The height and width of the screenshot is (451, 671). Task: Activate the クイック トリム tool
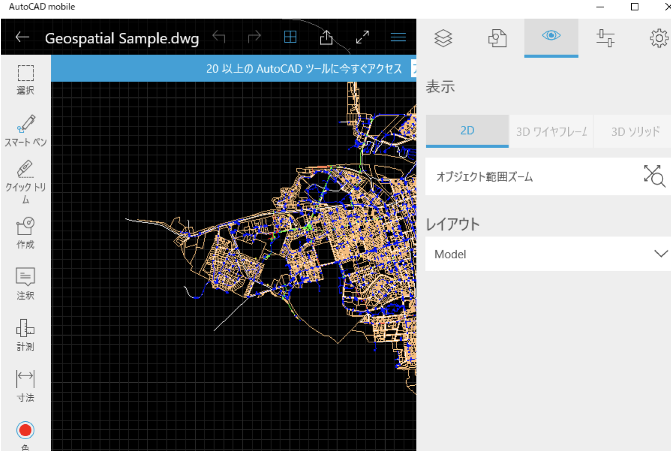point(26,182)
